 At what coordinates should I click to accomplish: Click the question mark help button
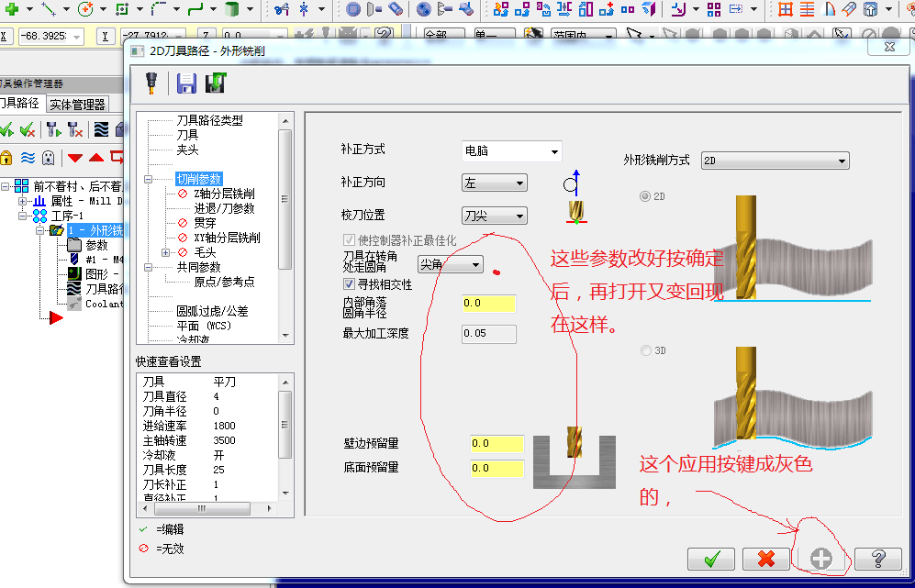pyautogui.click(x=878, y=559)
